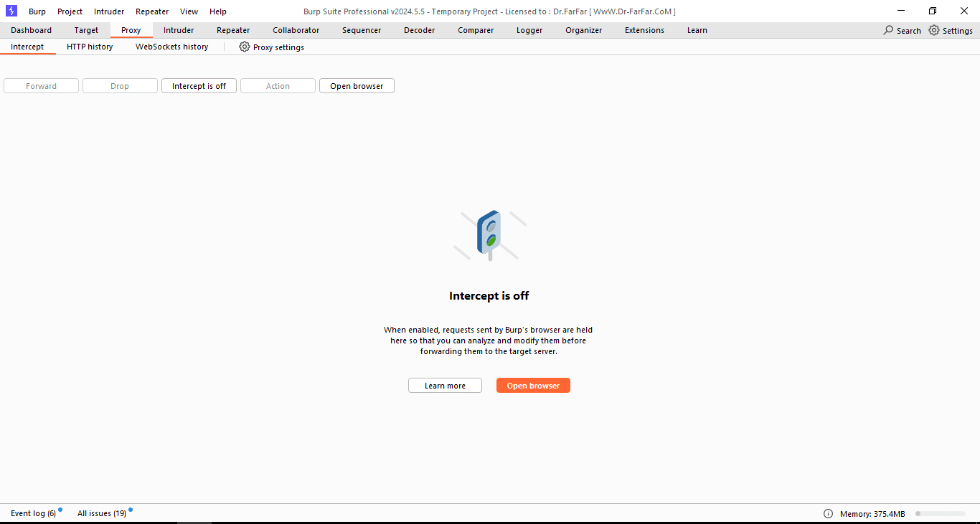Close the Burp Suite window
This screenshot has height=524, width=980.
pos(964,11)
